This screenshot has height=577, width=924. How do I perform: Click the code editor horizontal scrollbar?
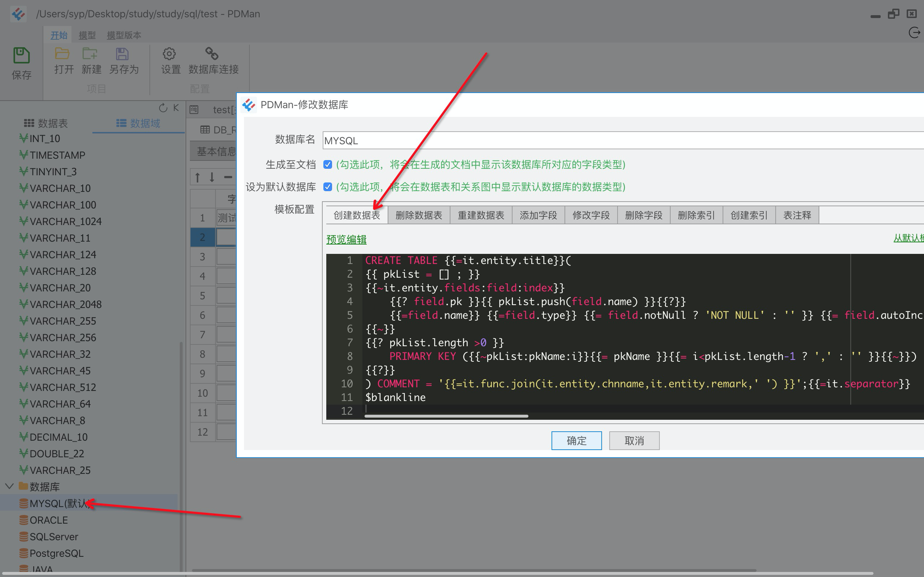click(446, 415)
